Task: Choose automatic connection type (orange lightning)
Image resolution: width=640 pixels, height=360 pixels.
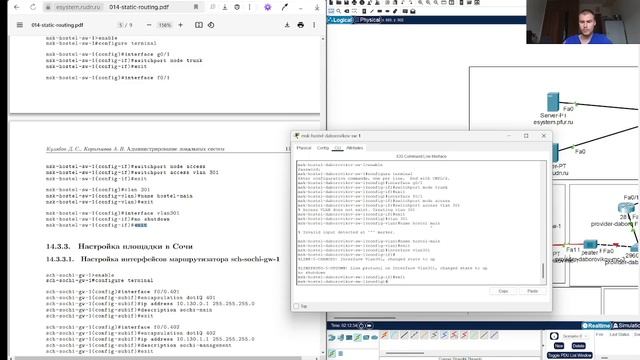Action: pyautogui.click(x=384, y=335)
